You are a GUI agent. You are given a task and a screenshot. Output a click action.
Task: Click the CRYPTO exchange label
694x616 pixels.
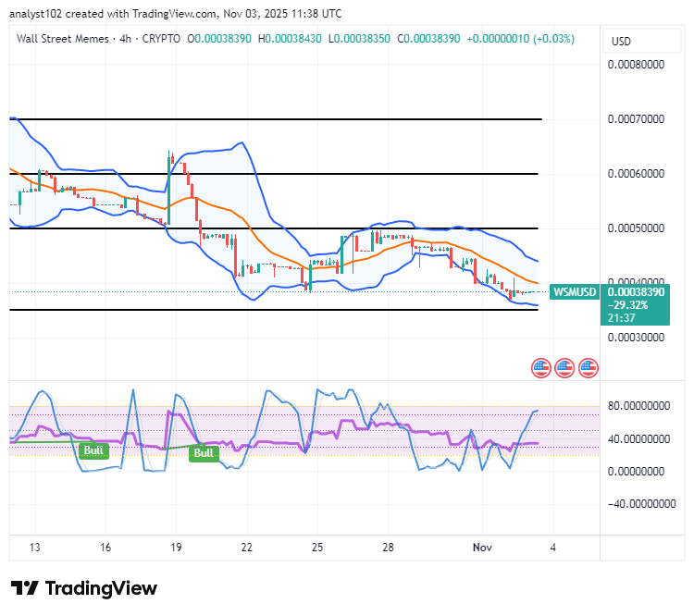(162, 39)
